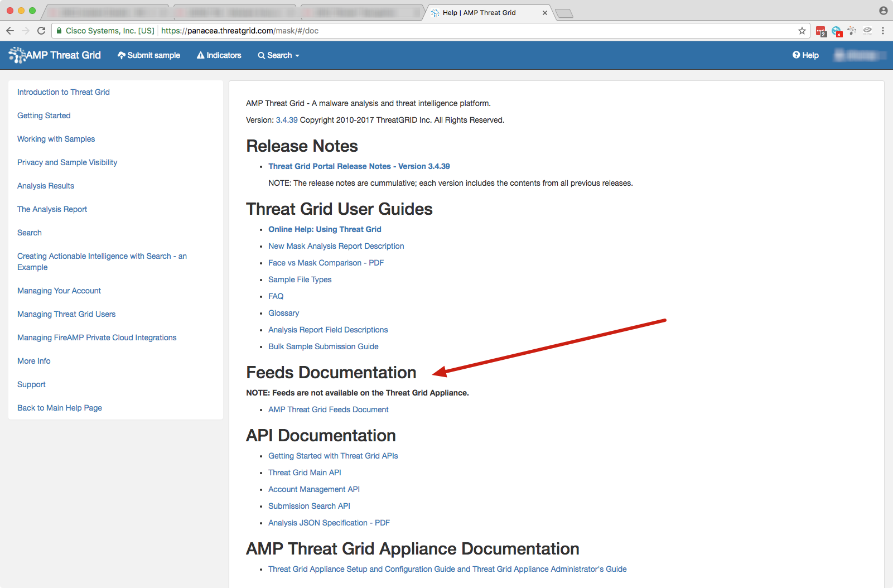Click the AMP Threat Grid logo icon
The image size is (893, 588).
tap(17, 55)
